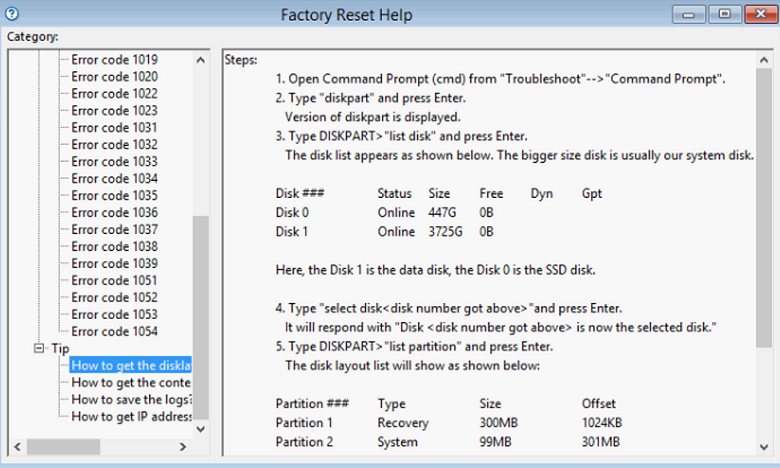Click step 5 'list partition' instruction
Screen dimensions: 780x468
(414, 347)
